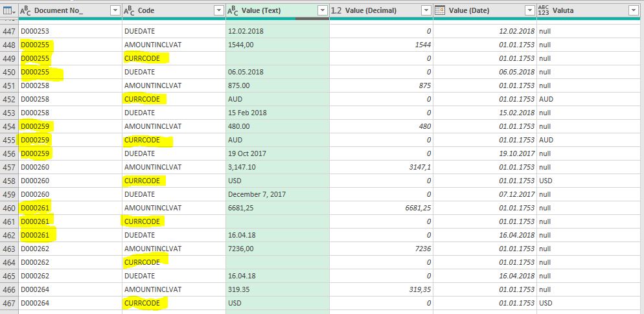Screen dimensions: 644x314
Task: Open the Valuta column filter dropdown
Action: coord(634,10)
